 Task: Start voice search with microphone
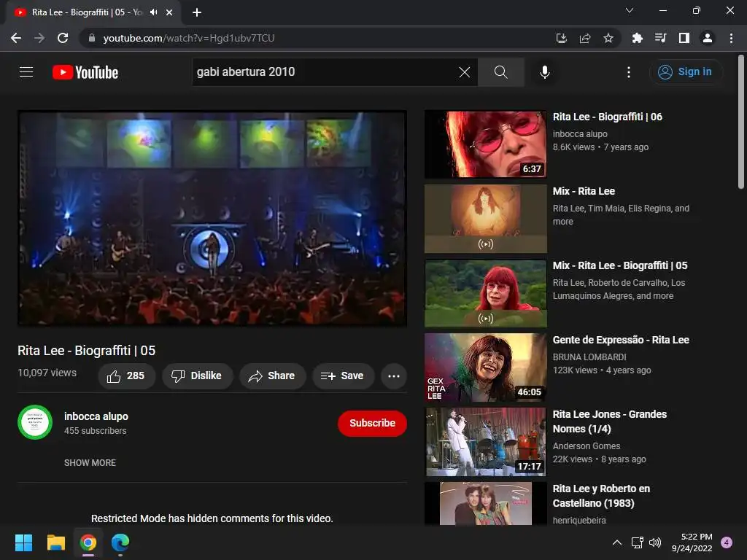[544, 72]
